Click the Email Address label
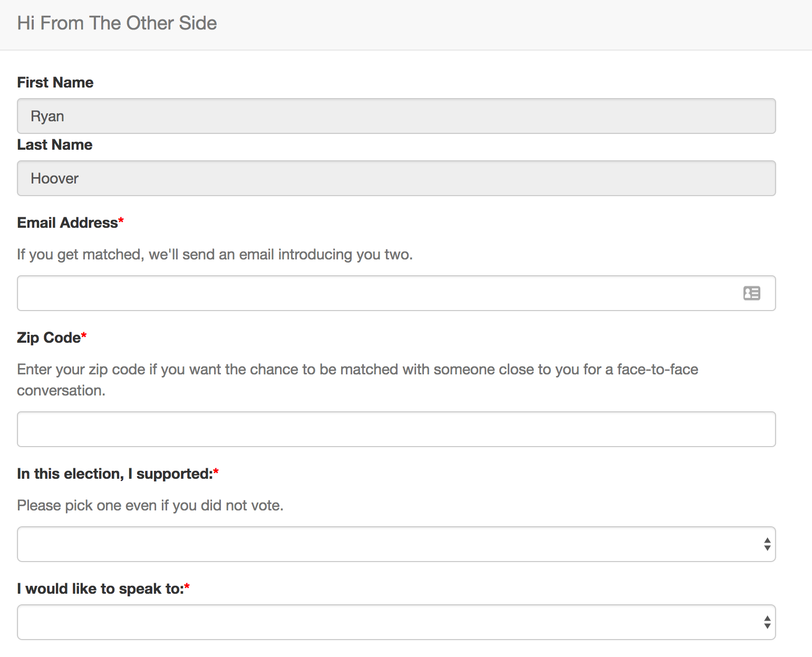 click(x=67, y=223)
